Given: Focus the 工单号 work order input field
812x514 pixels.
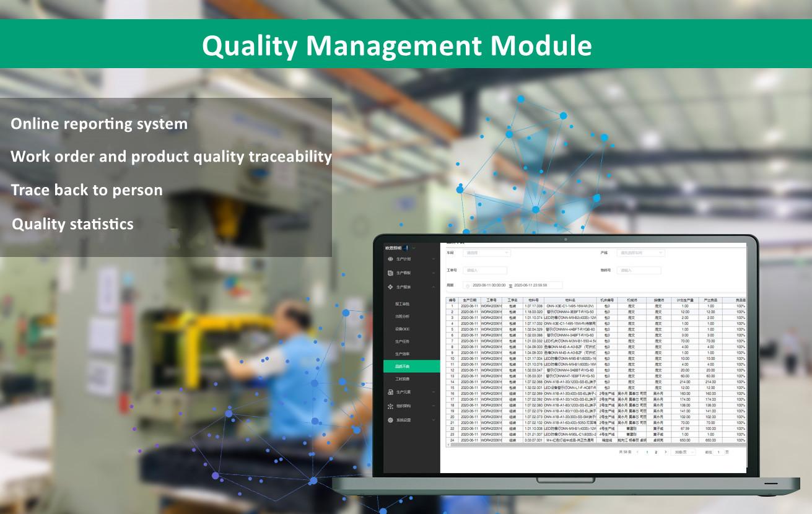Looking at the screenshot, I should click(x=485, y=270).
